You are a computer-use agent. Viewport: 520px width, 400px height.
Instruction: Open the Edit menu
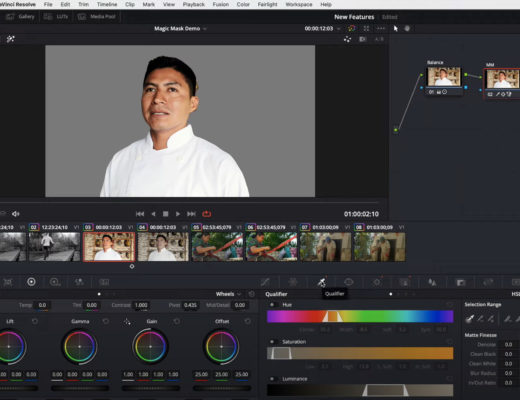tap(65, 4)
